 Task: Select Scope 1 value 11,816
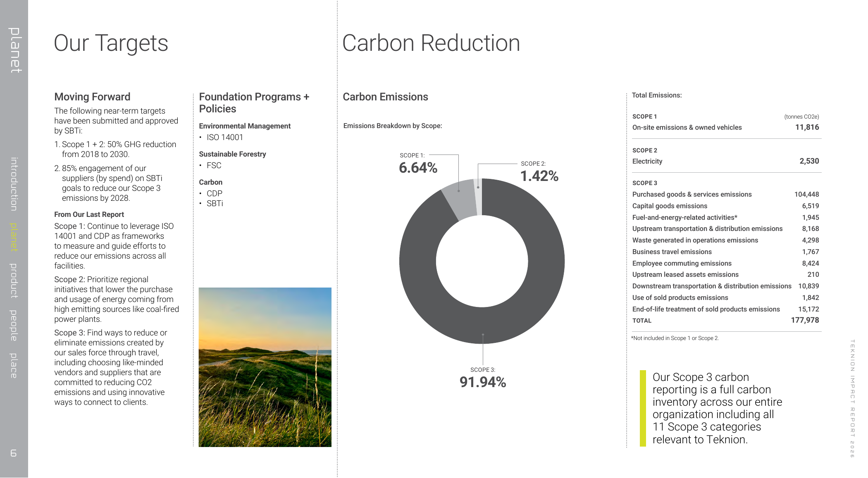click(x=807, y=127)
